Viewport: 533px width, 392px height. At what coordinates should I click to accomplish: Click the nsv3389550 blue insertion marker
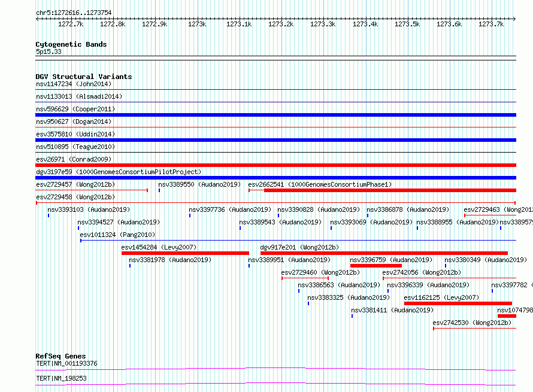click(159, 190)
